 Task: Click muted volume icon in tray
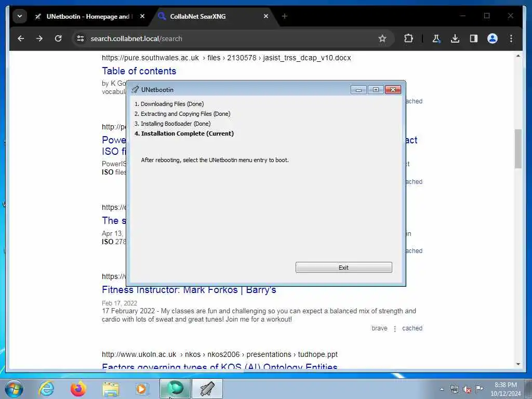point(467,390)
